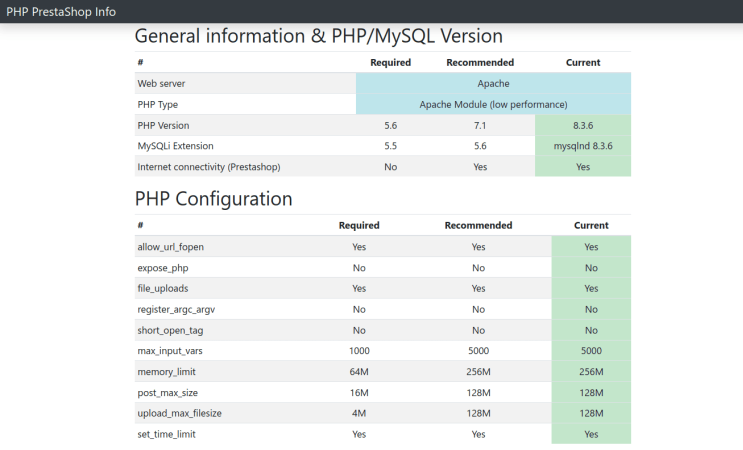Click the file_uploads row label
Viewport: 743px width, 450px height.
(162, 288)
